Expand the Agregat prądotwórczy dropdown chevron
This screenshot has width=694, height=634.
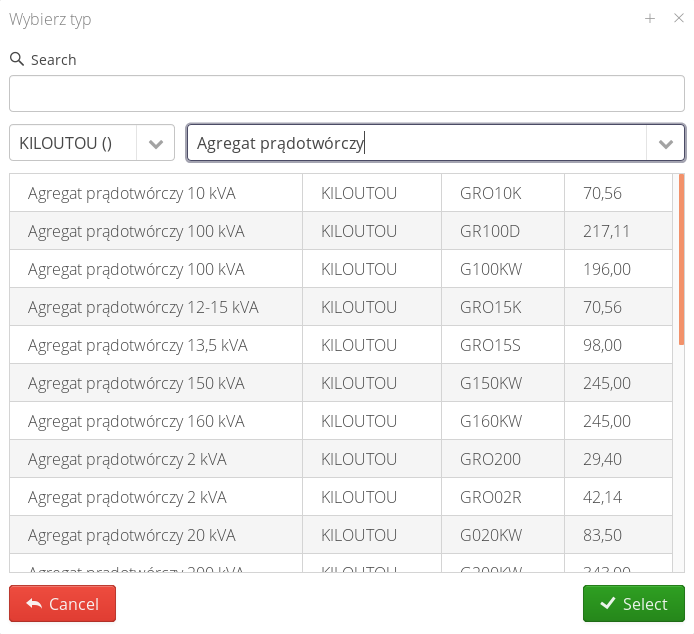[666, 143]
